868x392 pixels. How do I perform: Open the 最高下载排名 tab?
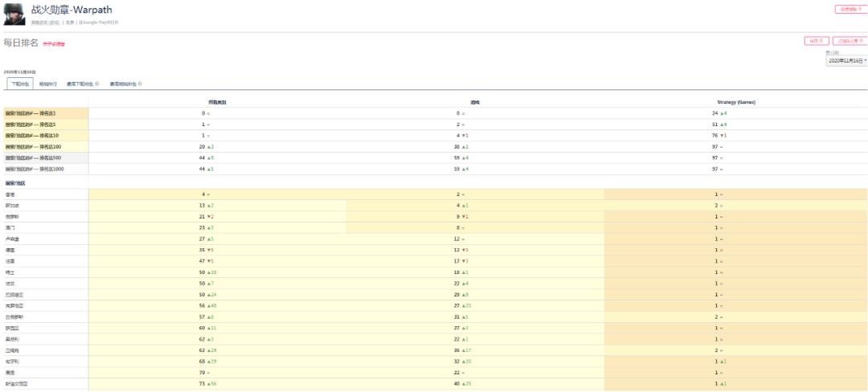(x=80, y=84)
